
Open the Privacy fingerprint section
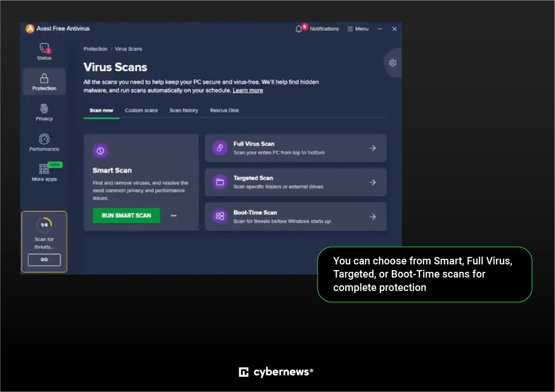[44, 113]
